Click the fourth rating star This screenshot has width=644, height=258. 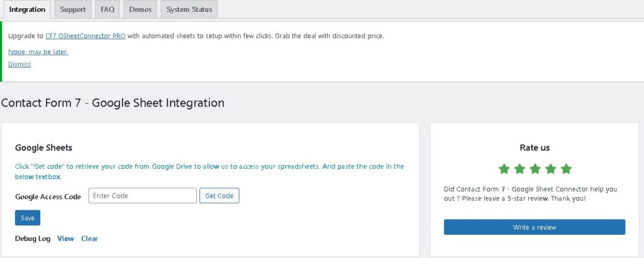[x=550, y=169]
